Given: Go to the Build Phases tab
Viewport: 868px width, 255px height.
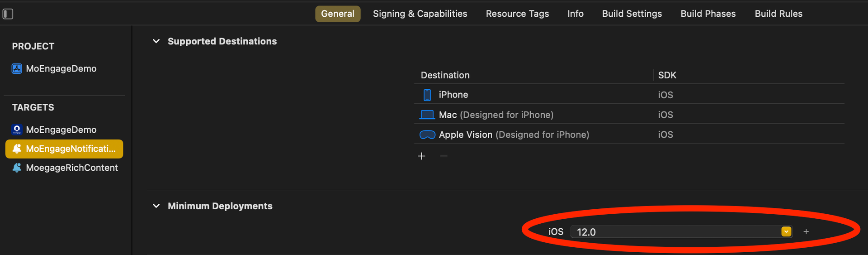Looking at the screenshot, I should pyautogui.click(x=708, y=14).
